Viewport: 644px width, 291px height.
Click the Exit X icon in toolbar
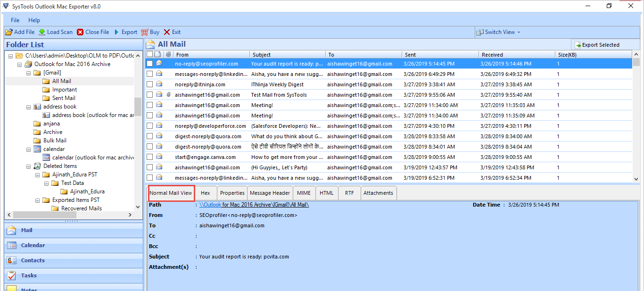[167, 32]
